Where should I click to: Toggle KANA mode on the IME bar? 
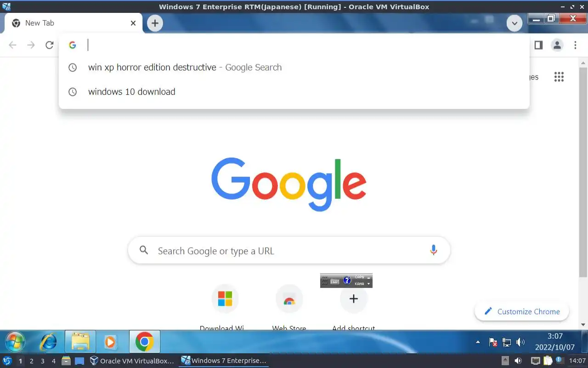(359, 284)
